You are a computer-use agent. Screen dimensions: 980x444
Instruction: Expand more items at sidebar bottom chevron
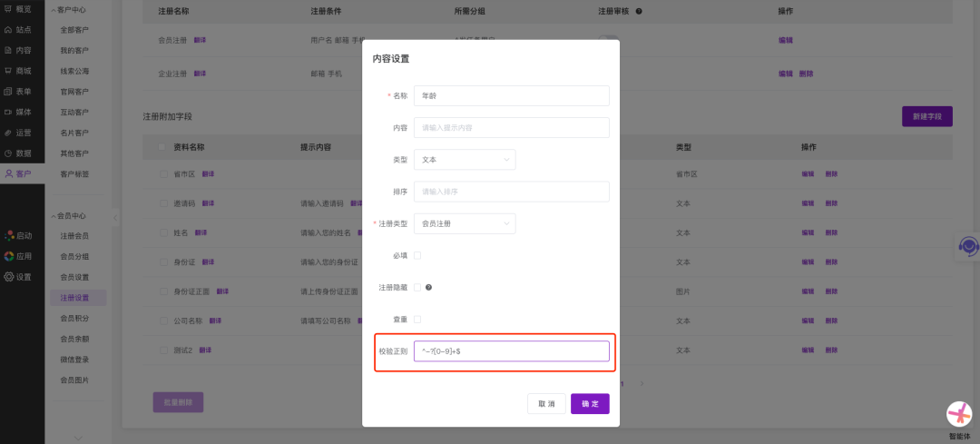pos(78,437)
